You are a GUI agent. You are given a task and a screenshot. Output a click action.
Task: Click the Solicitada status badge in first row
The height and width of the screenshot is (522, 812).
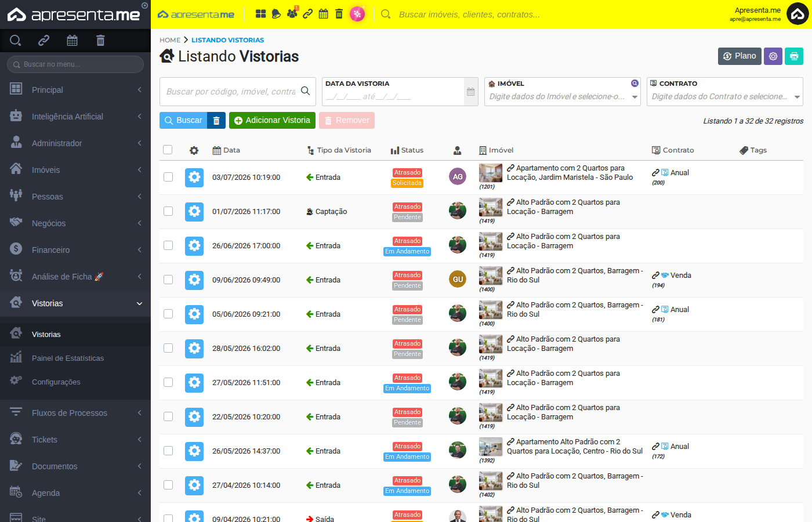click(x=407, y=183)
